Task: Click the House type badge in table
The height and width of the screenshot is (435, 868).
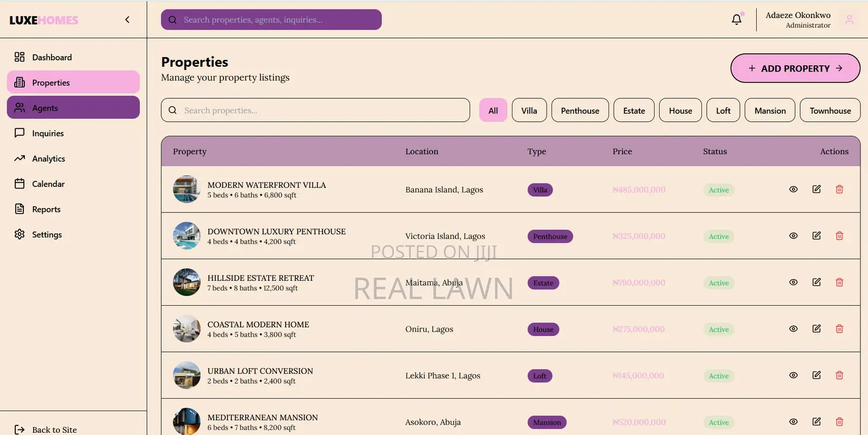Action: pos(543,329)
